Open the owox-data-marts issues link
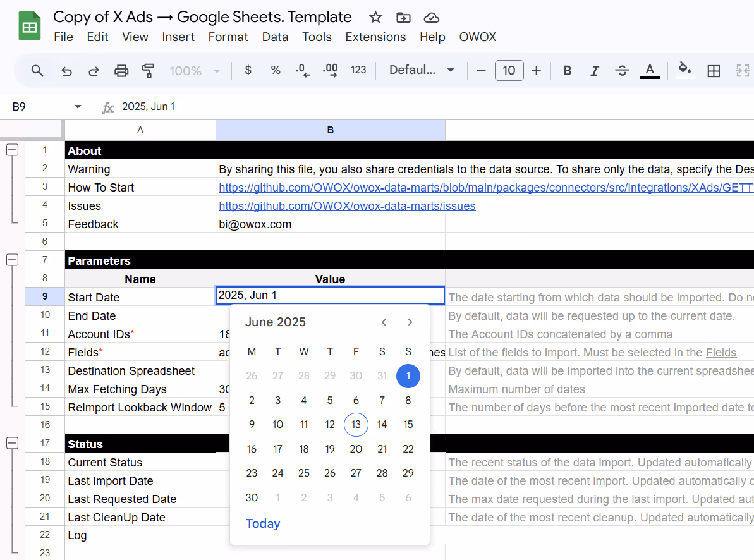 coord(346,205)
